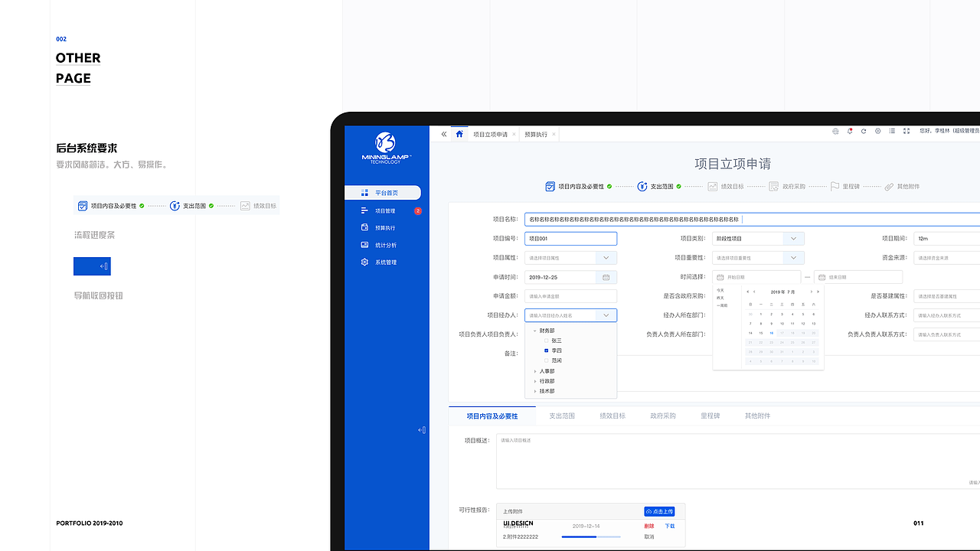Click the 下载 download link

pyautogui.click(x=669, y=527)
